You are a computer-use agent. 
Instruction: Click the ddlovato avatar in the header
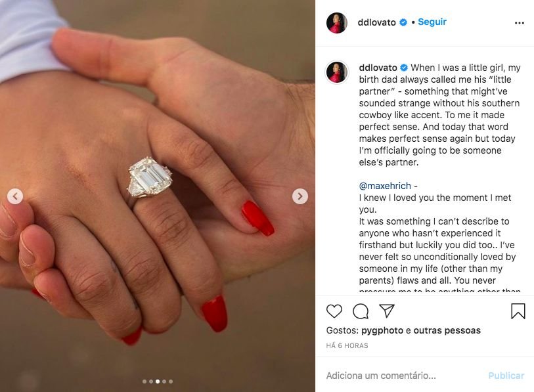point(336,23)
